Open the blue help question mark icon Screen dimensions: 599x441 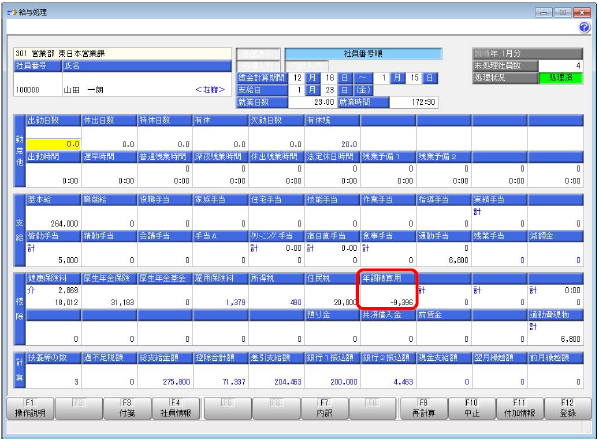pos(584,28)
